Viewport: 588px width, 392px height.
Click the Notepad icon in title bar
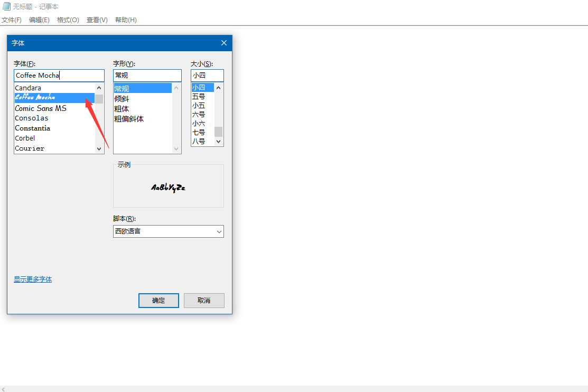[x=6, y=6]
